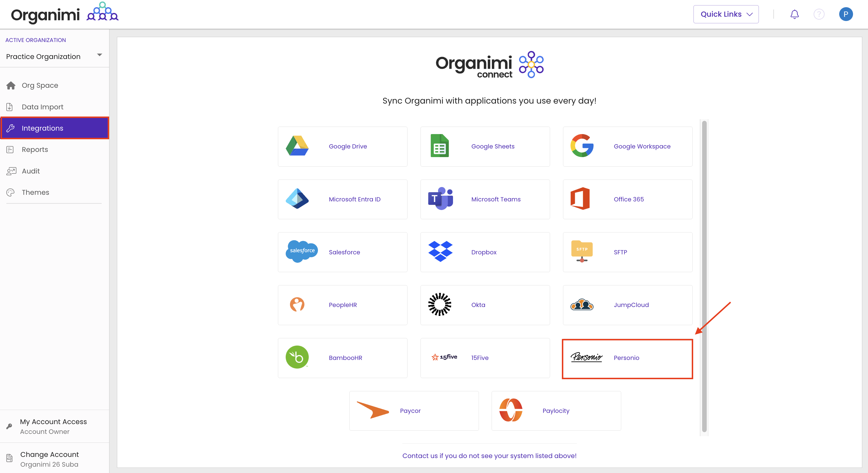Click the PeopleHR logo icon
The image size is (868, 473).
[x=297, y=304]
